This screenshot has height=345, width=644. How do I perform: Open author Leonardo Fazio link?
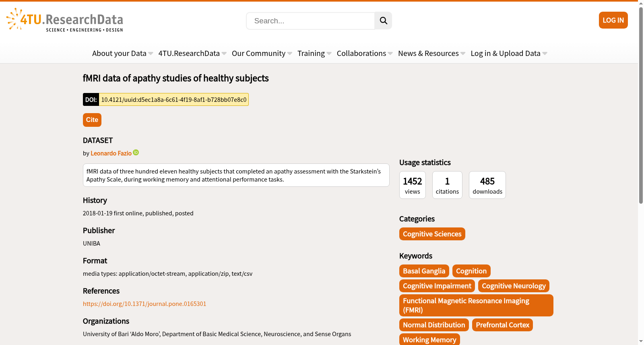(x=111, y=153)
